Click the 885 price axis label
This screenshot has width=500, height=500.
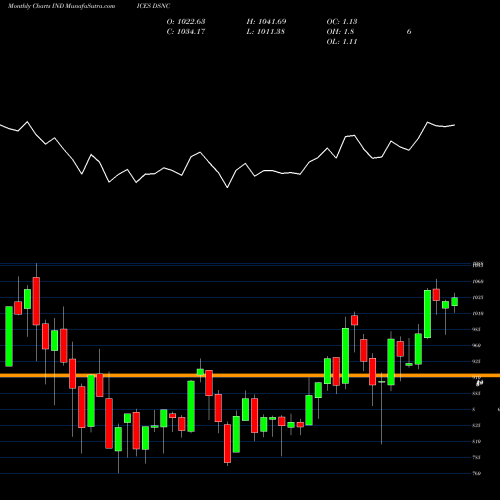tap(477, 393)
